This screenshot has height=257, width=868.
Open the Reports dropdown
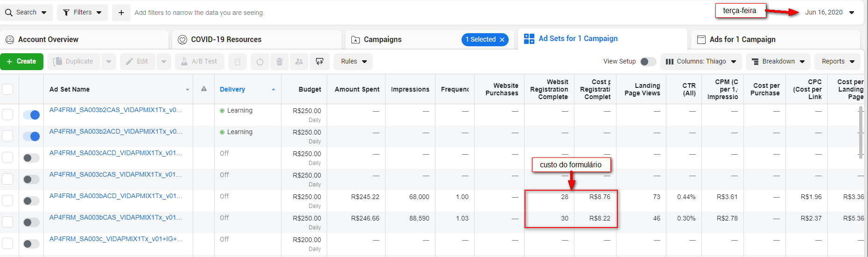(x=838, y=62)
